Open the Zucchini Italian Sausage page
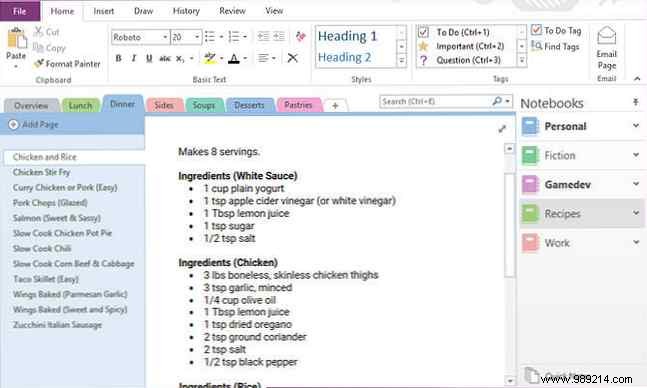The width and height of the screenshot is (647, 388). click(57, 325)
